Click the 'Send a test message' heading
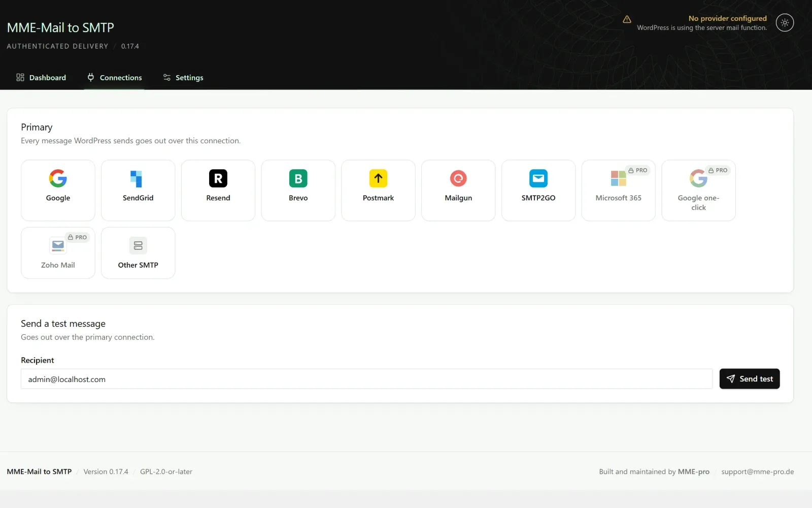Screen dimensions: 812x508 (x=63, y=324)
